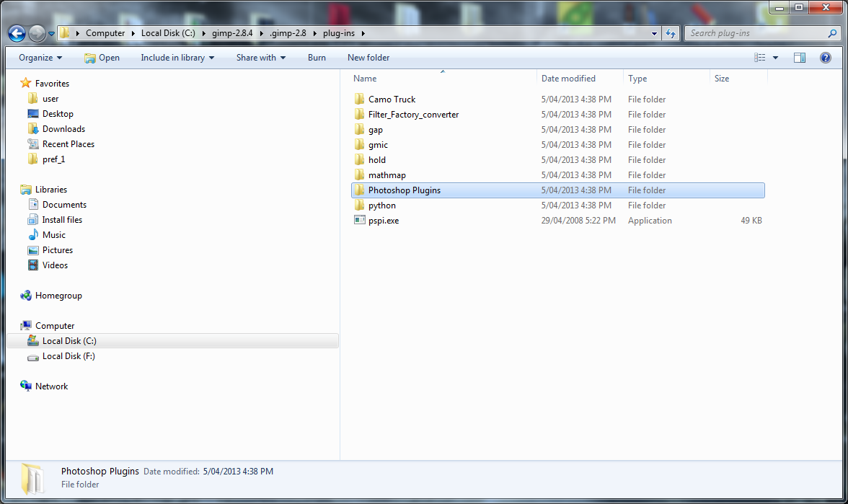Select the gap folder icon
848x504 pixels.
pos(360,129)
